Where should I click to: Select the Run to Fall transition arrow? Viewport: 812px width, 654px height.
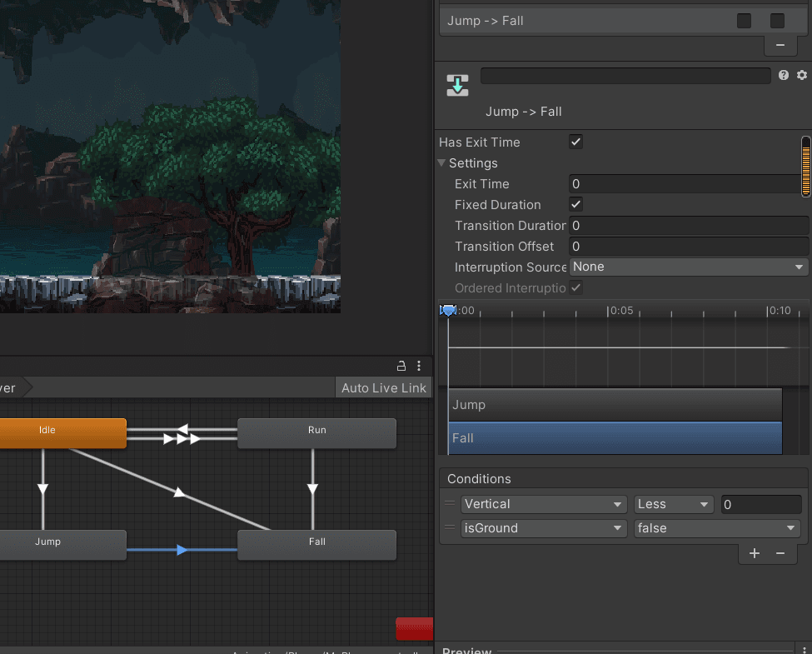[x=312, y=489]
